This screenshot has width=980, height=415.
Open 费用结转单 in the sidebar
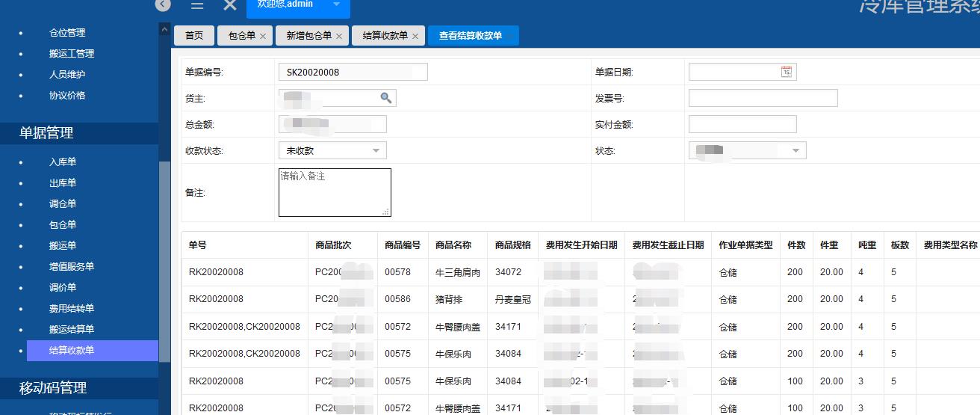72,309
